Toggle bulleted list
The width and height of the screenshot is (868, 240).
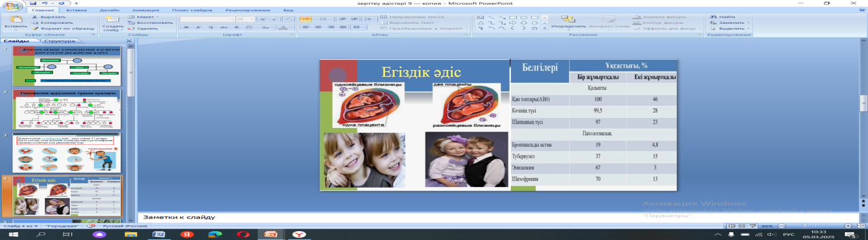click(x=305, y=19)
